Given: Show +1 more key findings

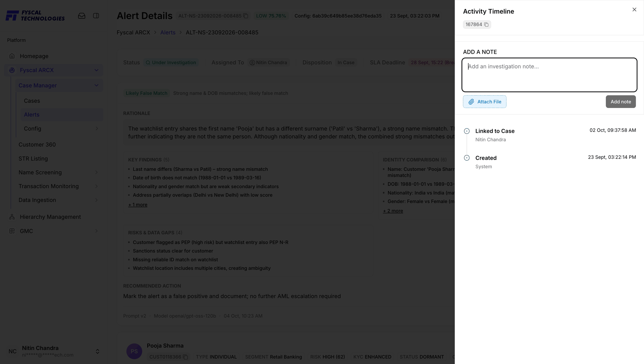Looking at the screenshot, I should point(138,205).
